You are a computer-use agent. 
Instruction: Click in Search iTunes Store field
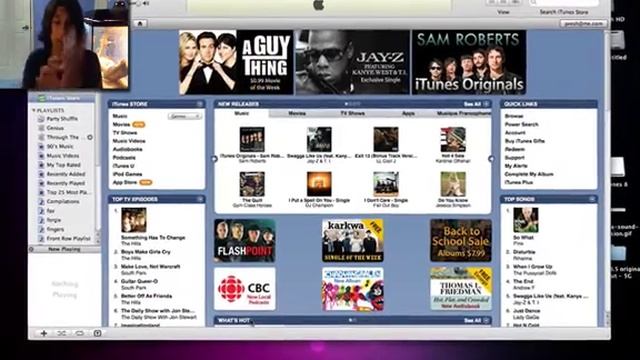click(564, 3)
